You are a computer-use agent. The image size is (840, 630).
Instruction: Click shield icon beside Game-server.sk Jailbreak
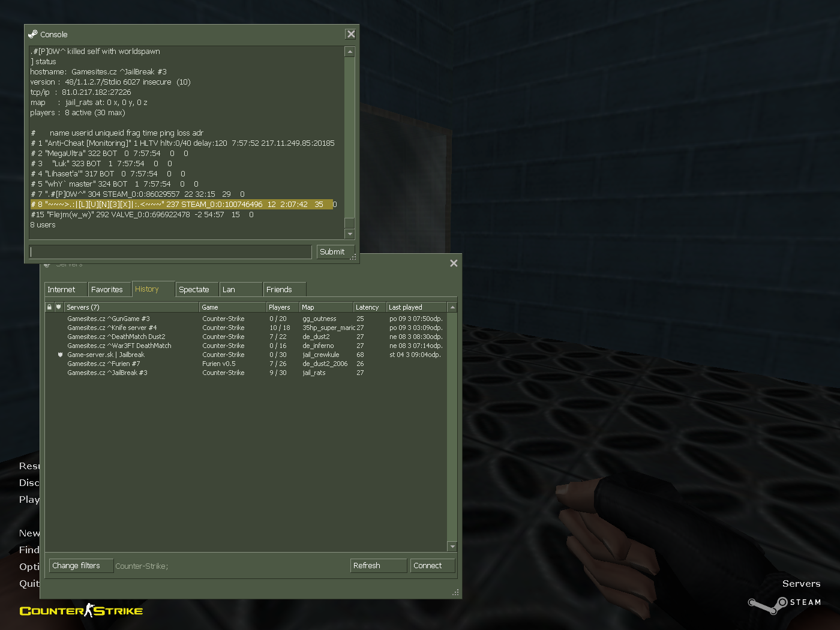[x=60, y=355]
